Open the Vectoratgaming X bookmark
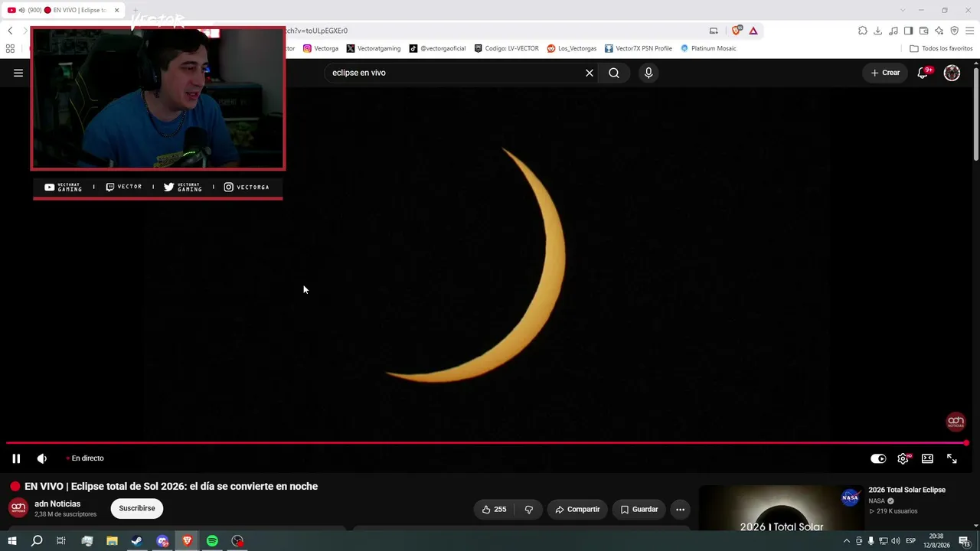 click(374, 48)
